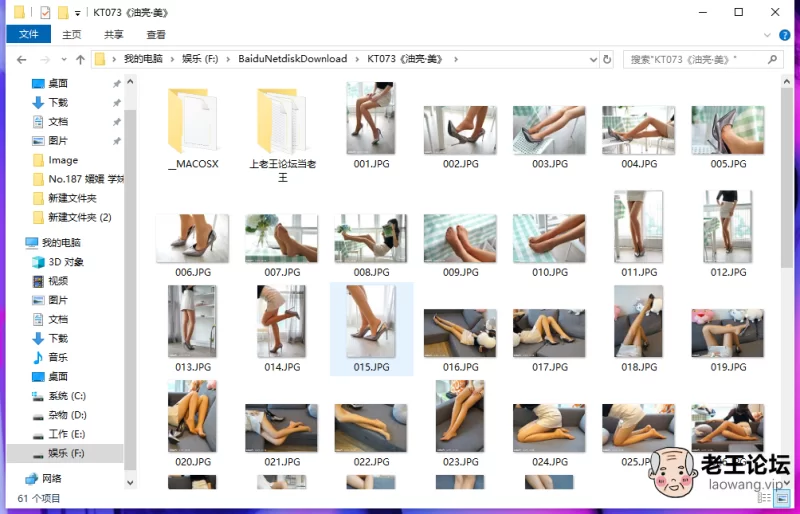Click the 017.JPG file name

click(550, 368)
